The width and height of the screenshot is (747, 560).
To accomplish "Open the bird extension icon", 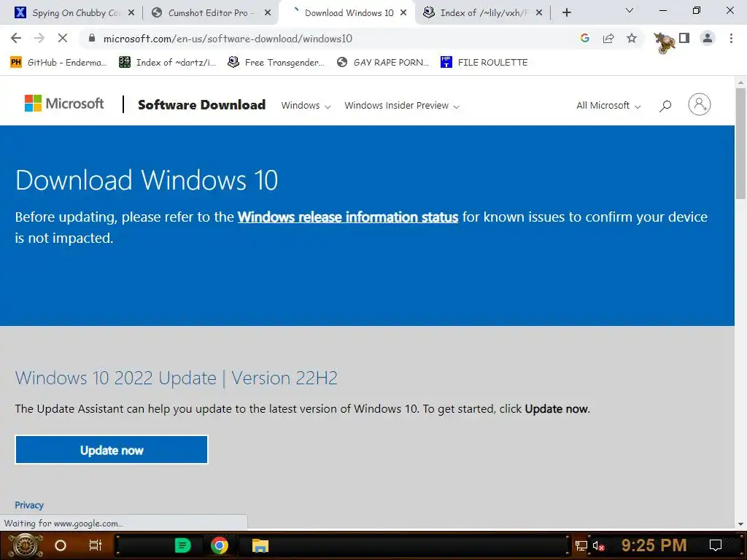I will point(664,42).
